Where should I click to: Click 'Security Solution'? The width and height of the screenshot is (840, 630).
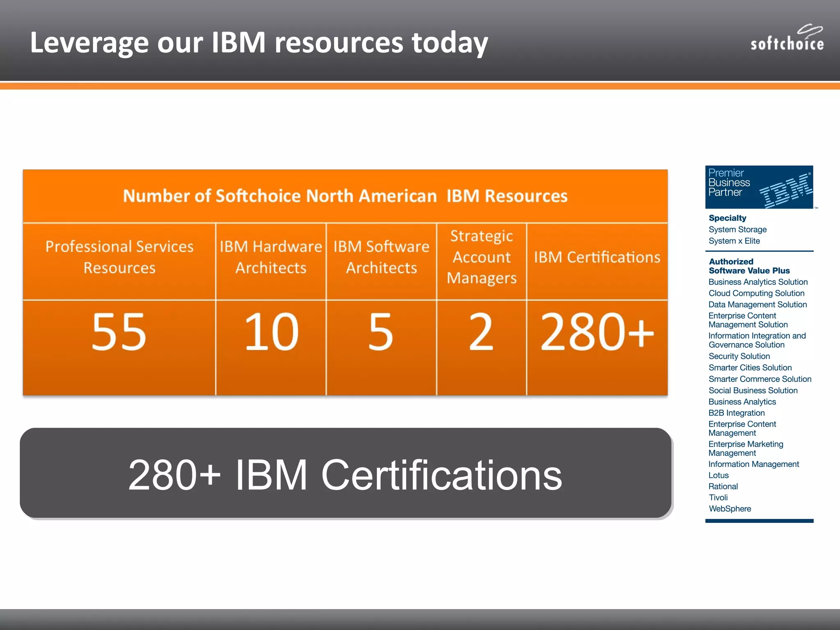tap(739, 356)
